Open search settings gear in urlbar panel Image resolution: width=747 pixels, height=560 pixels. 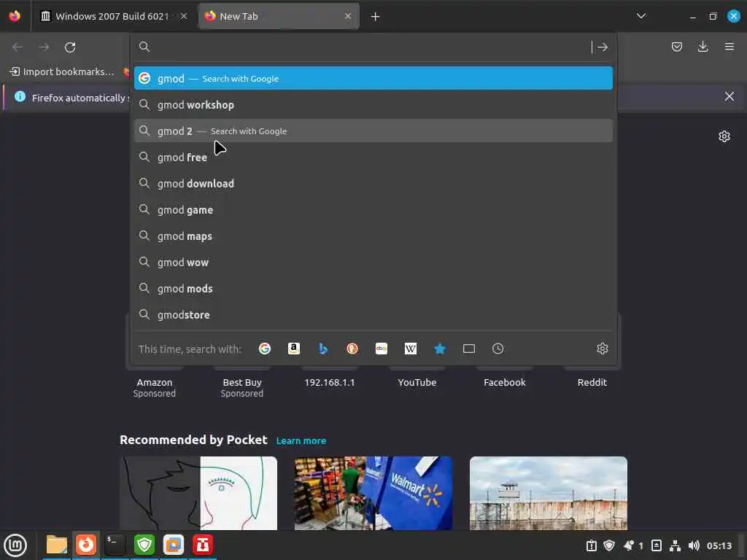(602, 349)
